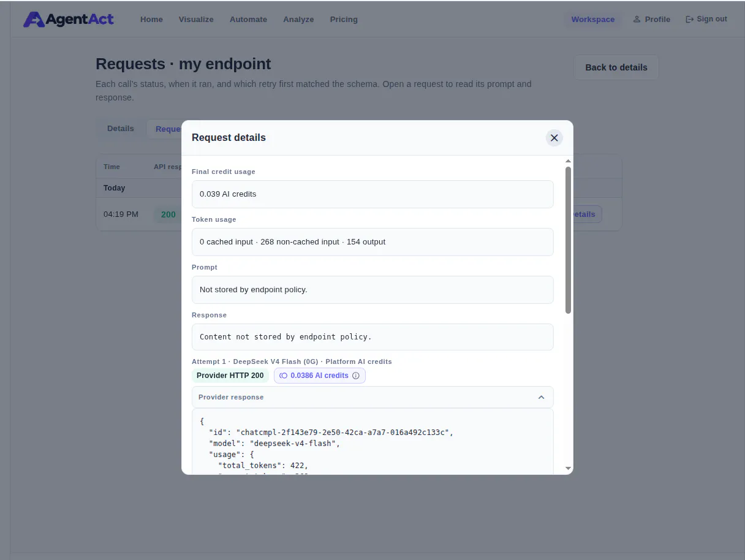Select the Requests tab
This screenshot has height=560, width=745.
coord(164,129)
